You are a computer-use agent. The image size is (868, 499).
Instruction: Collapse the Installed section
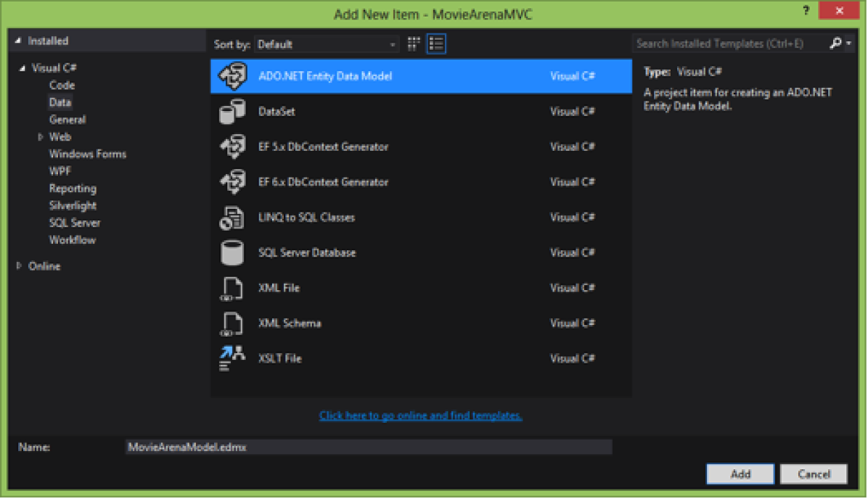(18, 41)
